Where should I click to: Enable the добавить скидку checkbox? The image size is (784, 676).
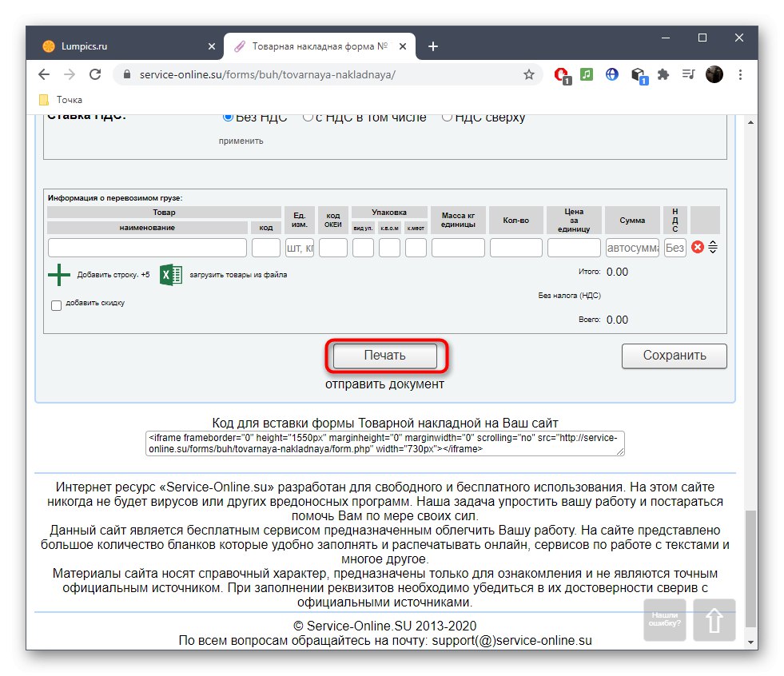coord(55,306)
